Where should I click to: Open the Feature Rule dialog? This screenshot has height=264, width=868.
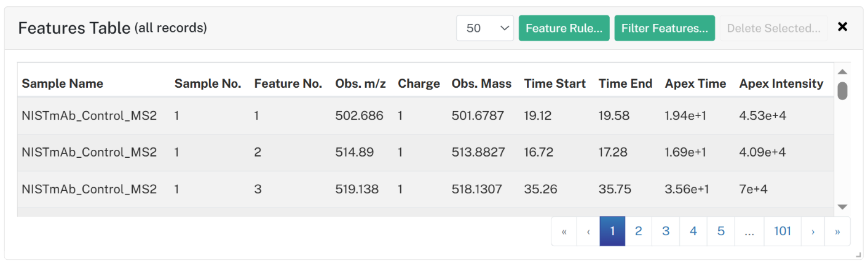pos(564,28)
